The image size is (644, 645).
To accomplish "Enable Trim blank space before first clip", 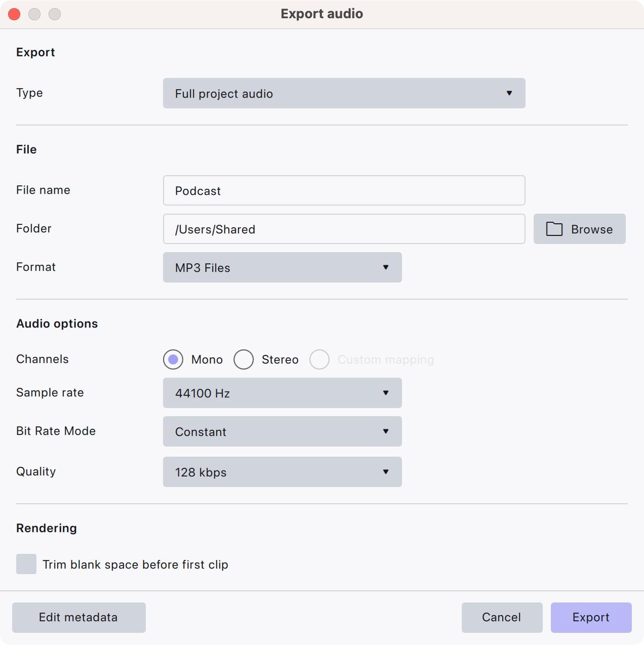I will (26, 564).
